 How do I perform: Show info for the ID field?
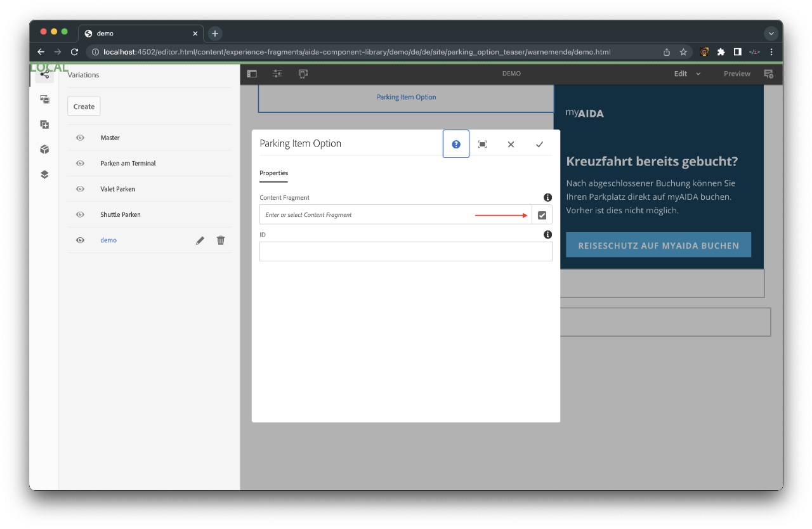[547, 235]
